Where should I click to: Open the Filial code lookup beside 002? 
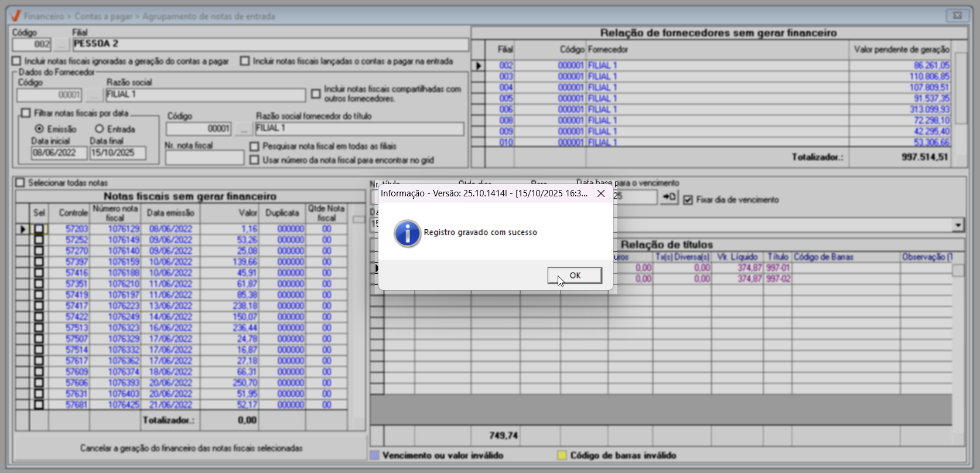point(61,45)
